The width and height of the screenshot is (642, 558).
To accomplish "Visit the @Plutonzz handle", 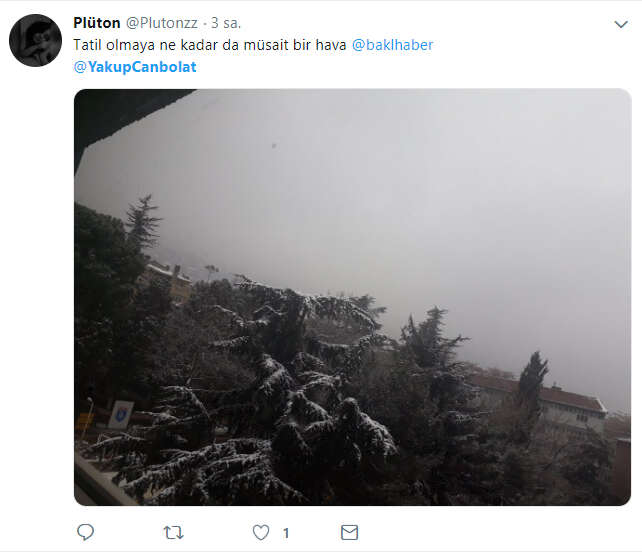I will (162, 23).
